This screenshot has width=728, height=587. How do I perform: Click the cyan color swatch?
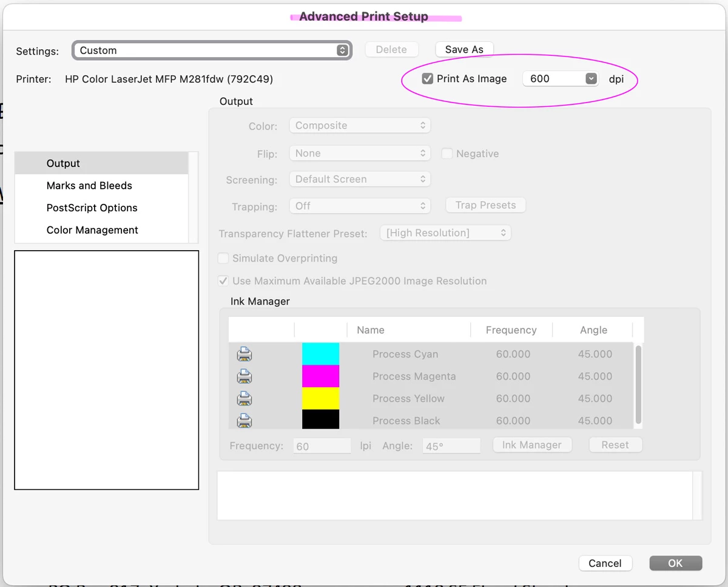click(x=320, y=354)
